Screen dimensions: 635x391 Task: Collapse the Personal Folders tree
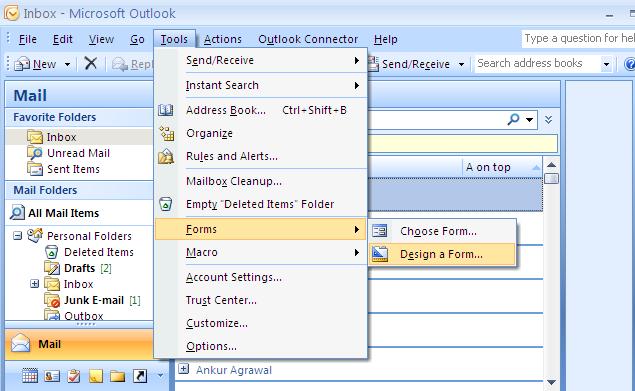tap(17, 235)
